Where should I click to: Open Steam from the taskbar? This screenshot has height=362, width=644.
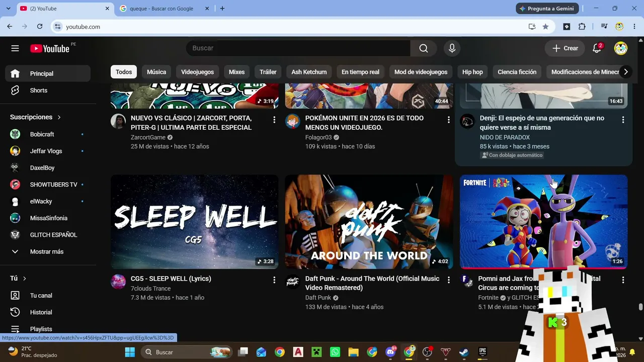click(464, 352)
